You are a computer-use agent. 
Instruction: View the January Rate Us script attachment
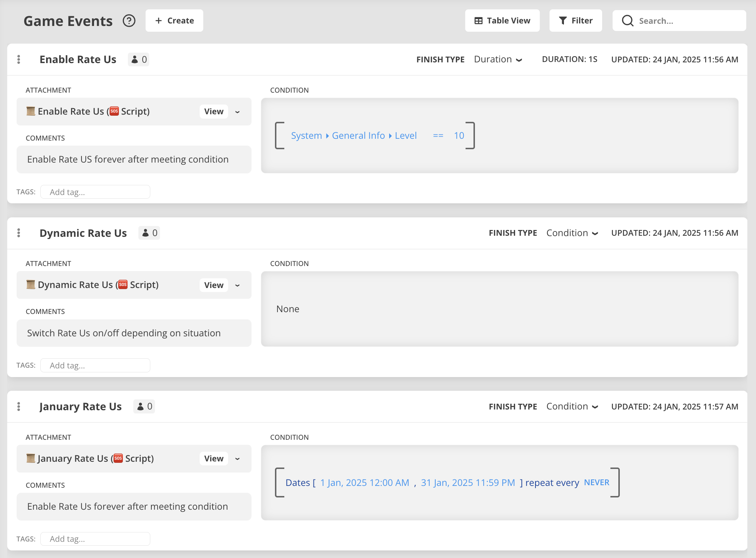click(x=214, y=459)
